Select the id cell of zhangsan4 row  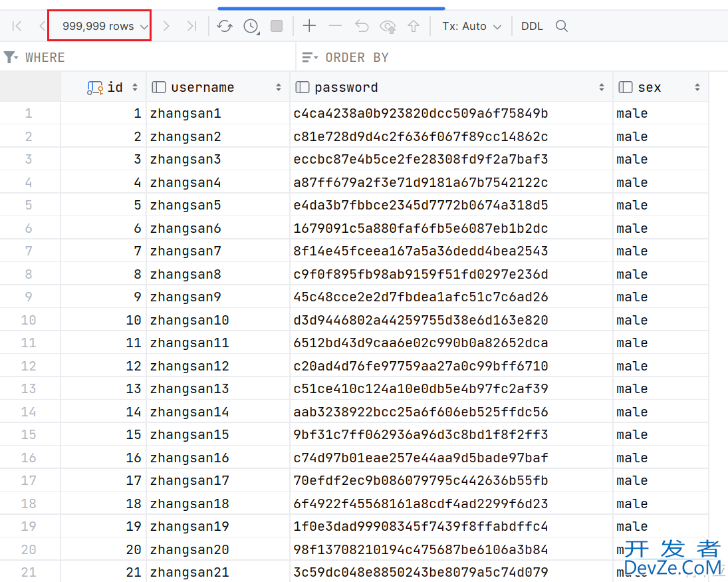click(x=104, y=182)
